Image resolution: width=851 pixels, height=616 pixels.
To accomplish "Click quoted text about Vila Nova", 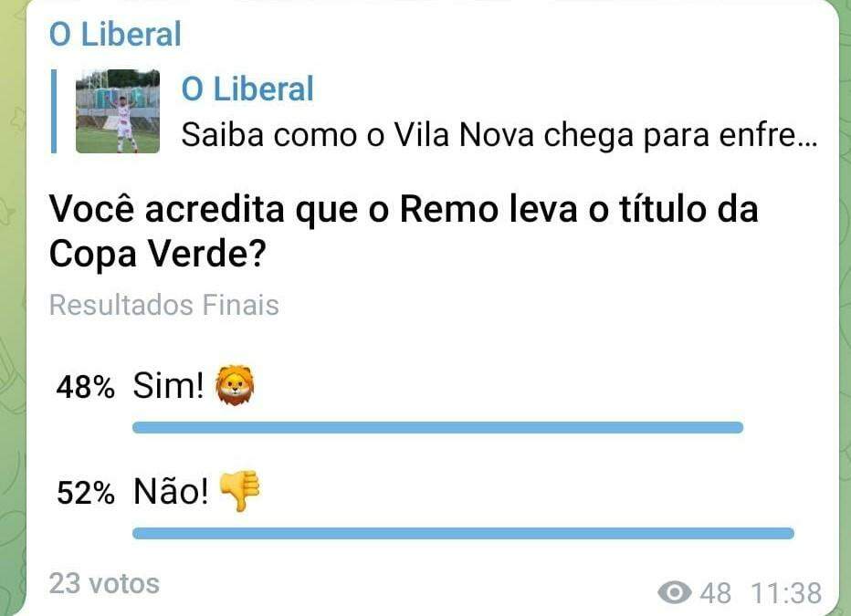I will coord(499,135).
